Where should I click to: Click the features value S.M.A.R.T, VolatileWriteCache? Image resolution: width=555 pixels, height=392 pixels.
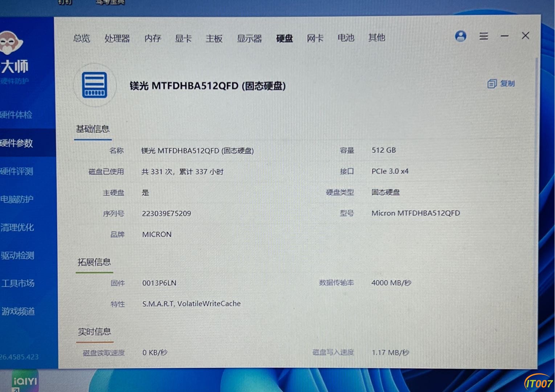(x=191, y=304)
